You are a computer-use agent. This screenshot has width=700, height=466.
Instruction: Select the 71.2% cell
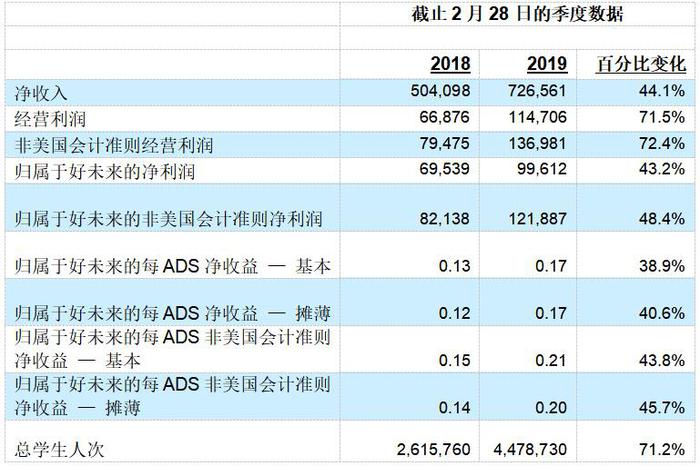(662, 449)
